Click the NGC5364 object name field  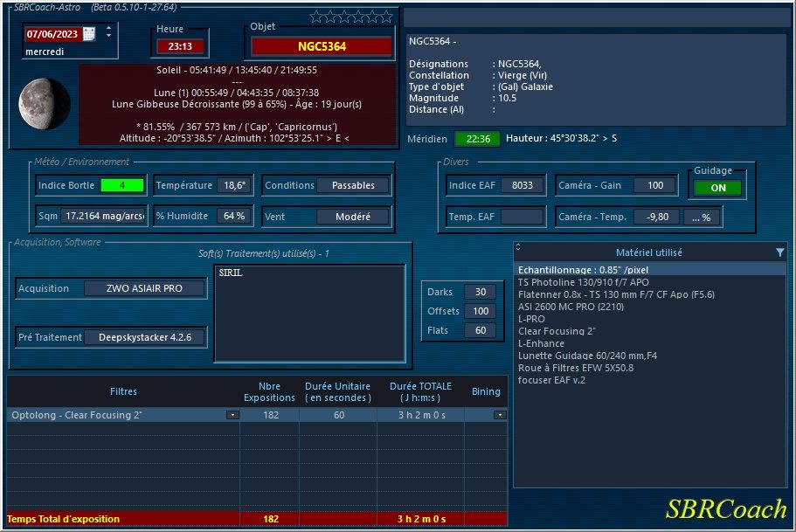322,46
